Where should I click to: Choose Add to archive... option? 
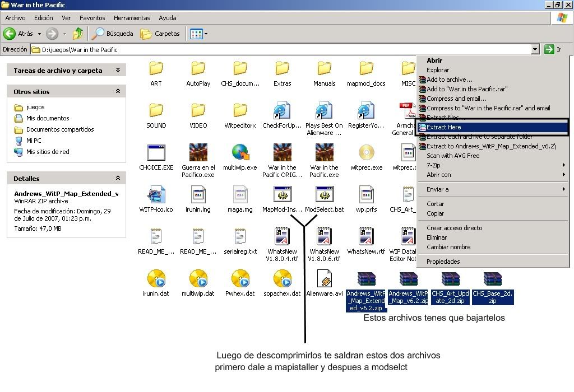coord(493,80)
